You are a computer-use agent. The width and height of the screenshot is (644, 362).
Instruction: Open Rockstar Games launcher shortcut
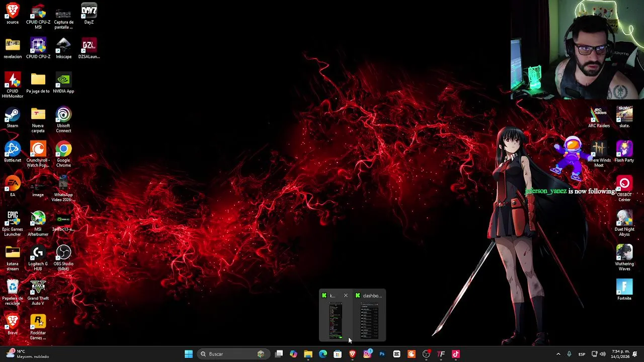[38, 327]
